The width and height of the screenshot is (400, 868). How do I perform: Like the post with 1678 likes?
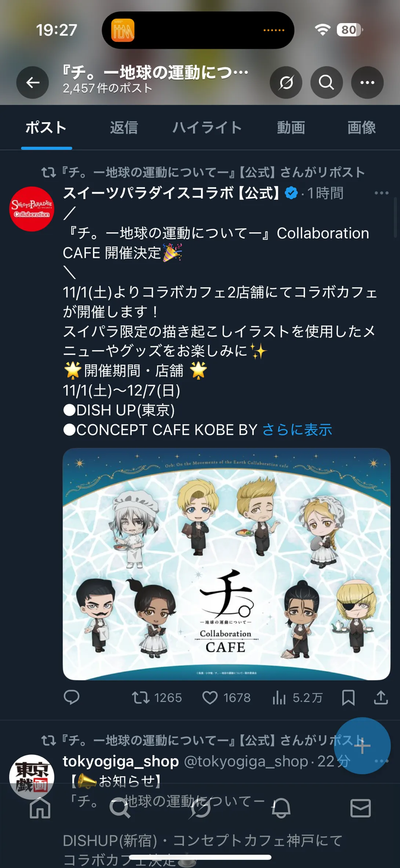(226, 698)
